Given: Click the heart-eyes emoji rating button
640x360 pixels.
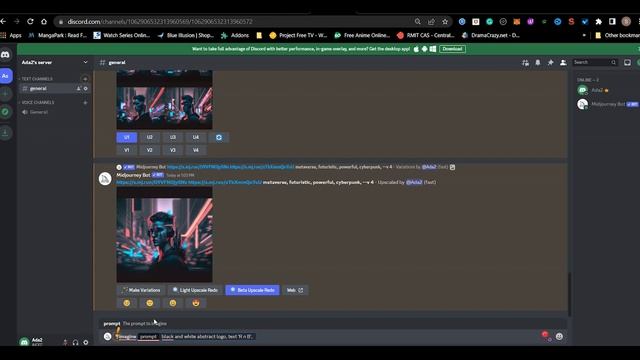Looking at the screenshot, I should pos(196,303).
